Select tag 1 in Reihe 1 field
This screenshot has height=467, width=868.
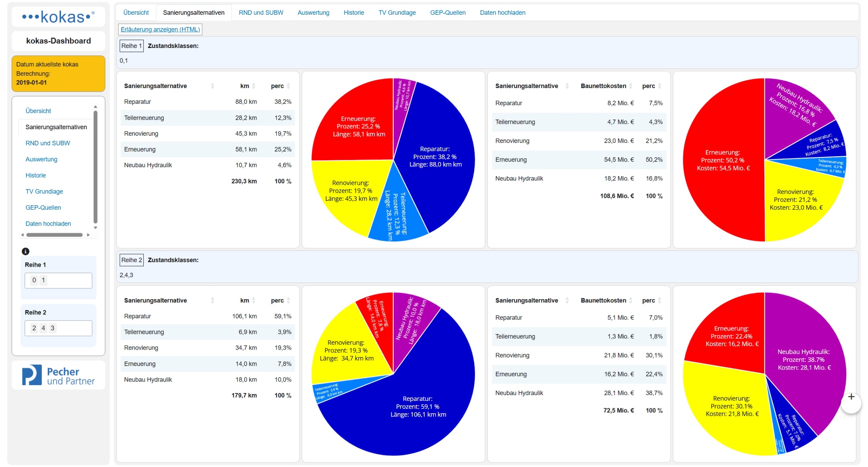[x=43, y=280]
